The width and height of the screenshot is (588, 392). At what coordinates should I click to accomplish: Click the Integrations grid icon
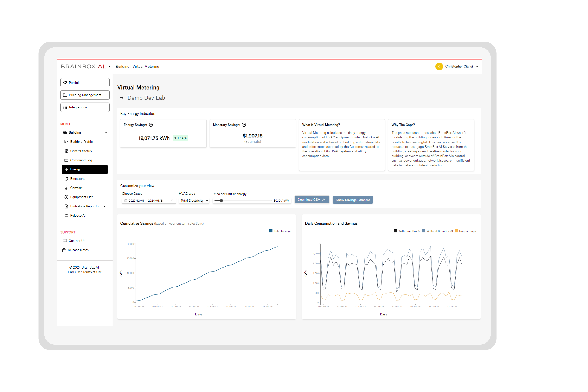click(65, 107)
